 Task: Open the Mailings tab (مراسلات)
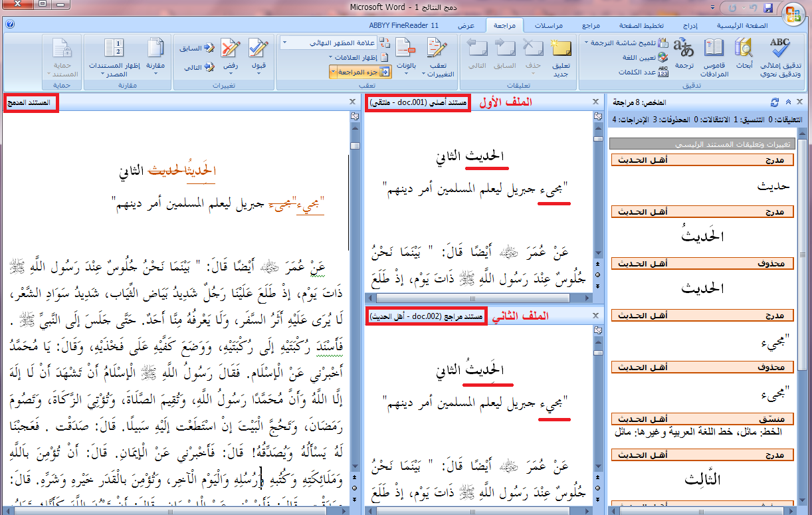coord(549,25)
